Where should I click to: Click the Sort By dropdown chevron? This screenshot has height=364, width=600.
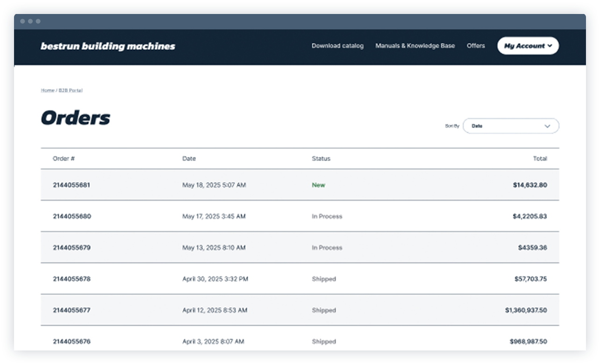pos(547,126)
